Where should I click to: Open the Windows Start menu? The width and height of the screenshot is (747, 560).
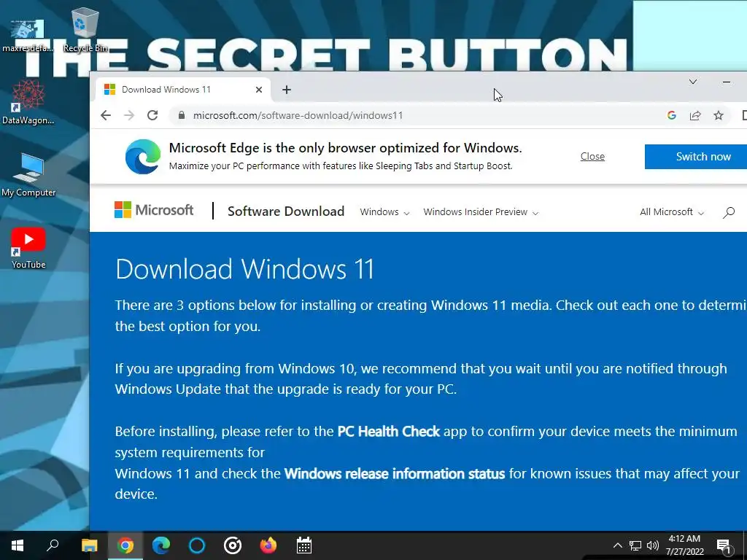pyautogui.click(x=18, y=545)
